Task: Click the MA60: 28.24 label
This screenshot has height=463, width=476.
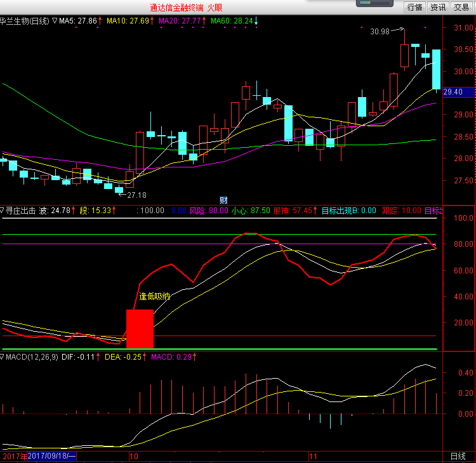Action: (232, 21)
